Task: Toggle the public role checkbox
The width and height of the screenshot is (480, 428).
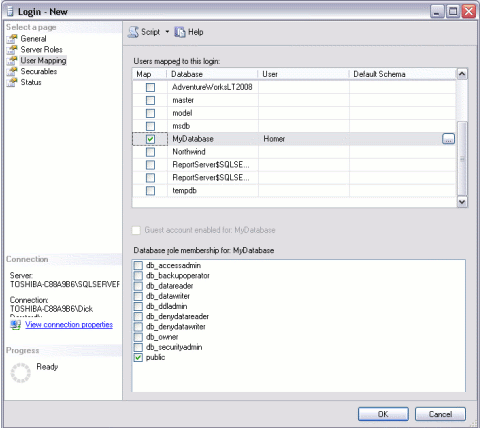Action: pos(138,358)
